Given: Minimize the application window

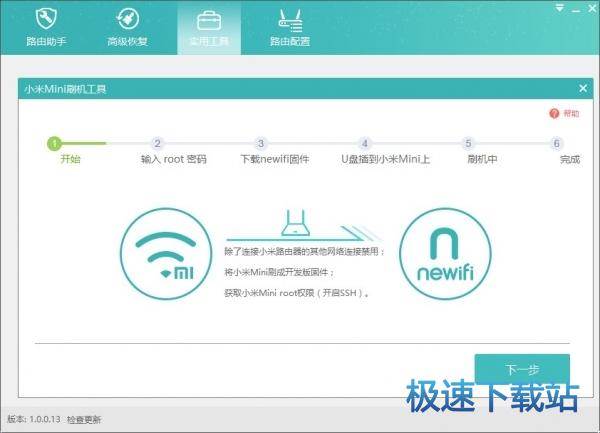Looking at the screenshot, I should 576,10.
